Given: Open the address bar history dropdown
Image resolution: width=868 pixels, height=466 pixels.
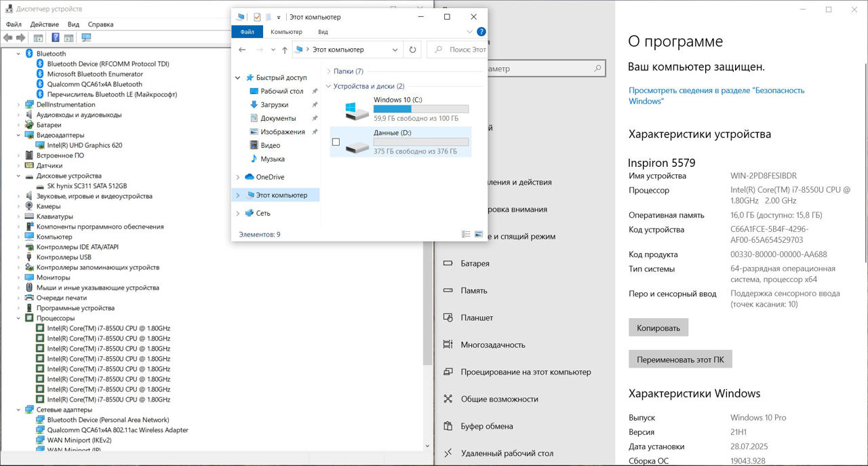Looking at the screenshot, I should pos(395,50).
